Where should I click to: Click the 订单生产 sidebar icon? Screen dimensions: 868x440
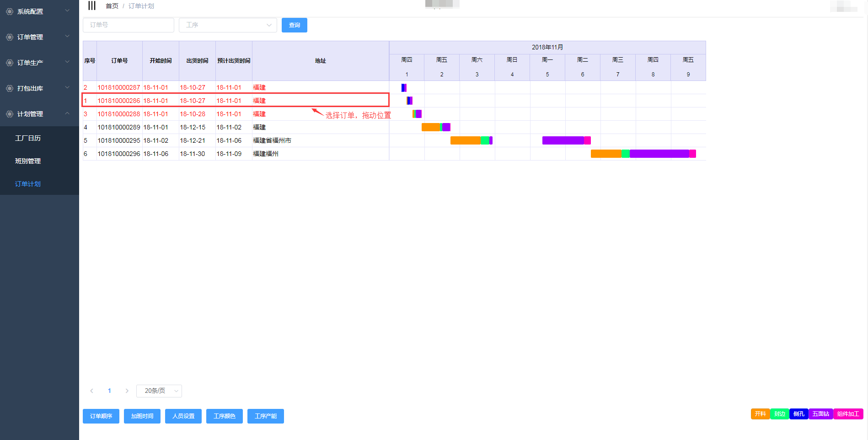pos(10,63)
